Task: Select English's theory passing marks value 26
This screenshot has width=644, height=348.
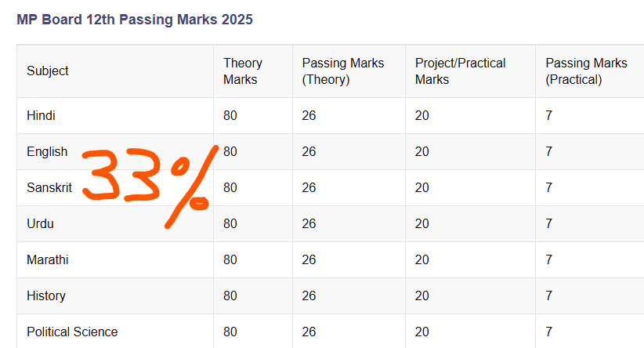Action: 309,151
